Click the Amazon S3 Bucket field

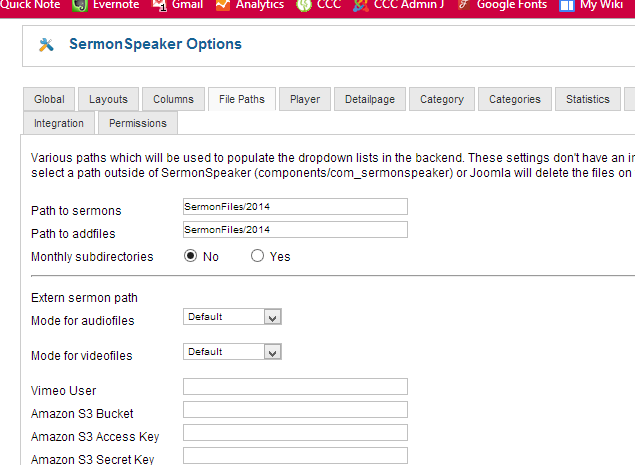click(295, 410)
